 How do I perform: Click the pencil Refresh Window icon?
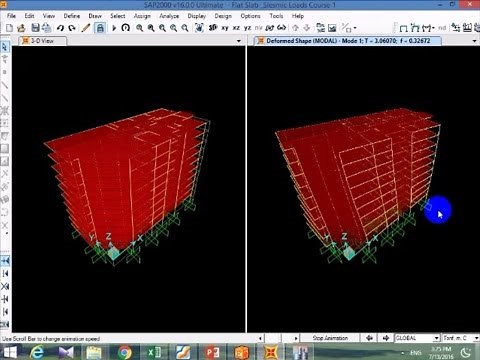point(86,28)
